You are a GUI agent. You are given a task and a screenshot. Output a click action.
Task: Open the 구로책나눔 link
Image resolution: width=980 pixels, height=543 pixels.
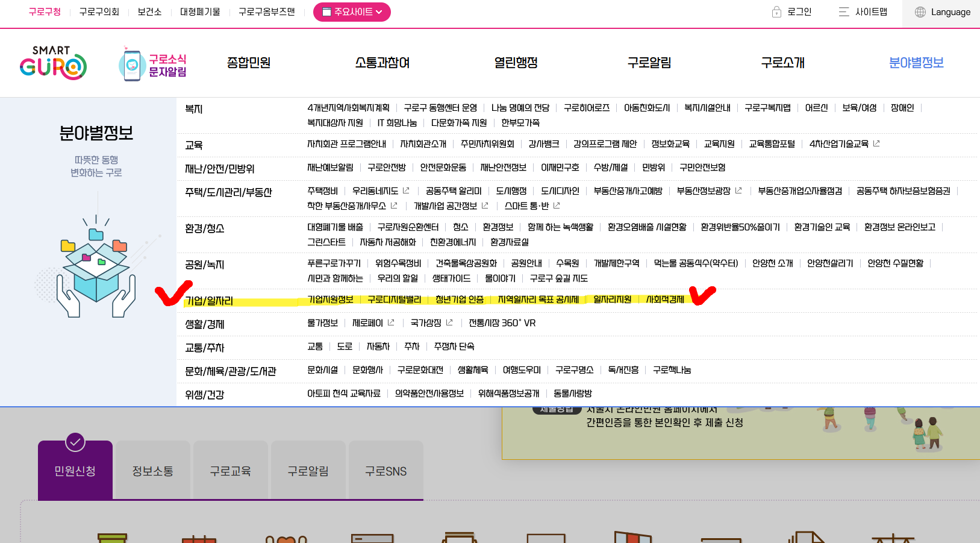pos(672,370)
